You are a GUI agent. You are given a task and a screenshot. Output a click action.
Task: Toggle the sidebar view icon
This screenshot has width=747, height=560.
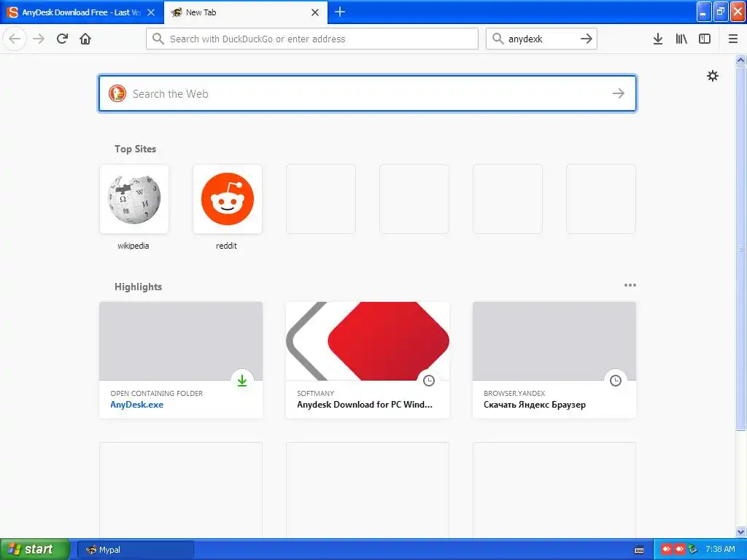tap(705, 39)
